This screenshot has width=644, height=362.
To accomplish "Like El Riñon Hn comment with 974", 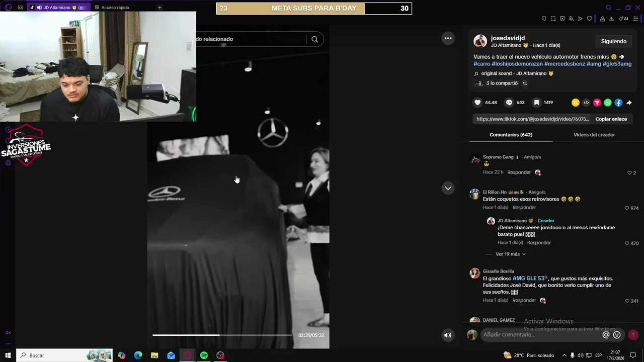I will [x=627, y=208].
